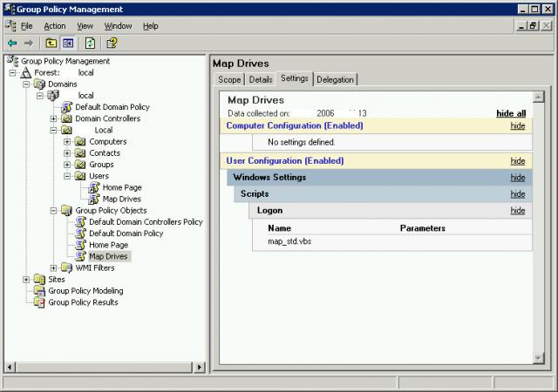Click the Help toolbar icon
This screenshot has width=558, height=392.
click(x=112, y=43)
